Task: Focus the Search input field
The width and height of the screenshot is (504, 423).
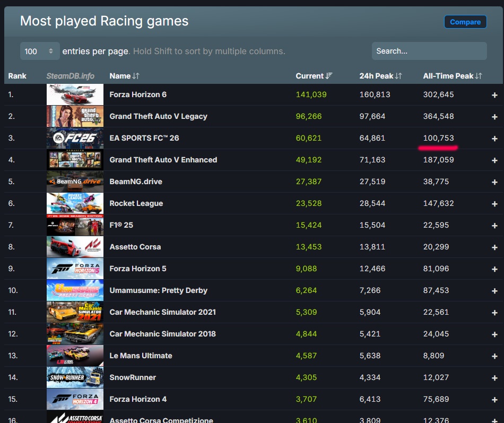Action: 429,51
